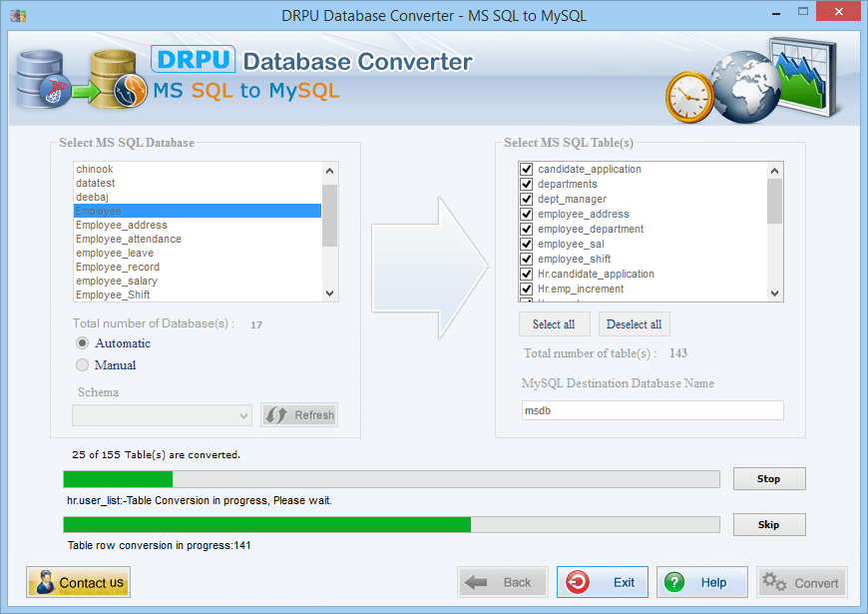868x614 pixels.
Task: Toggle the employee_address table checkbox
Action: click(527, 214)
